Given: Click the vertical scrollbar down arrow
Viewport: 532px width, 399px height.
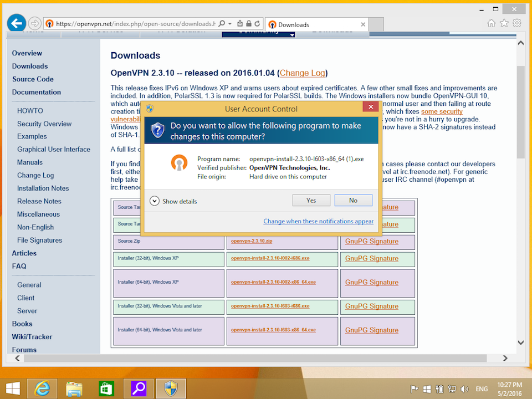Looking at the screenshot, I should [x=521, y=342].
